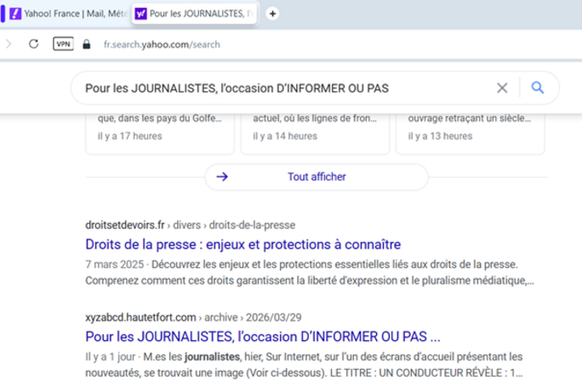Image resolution: width=582 pixels, height=392 pixels.
Task: Clear the search query with the X
Action: (x=502, y=88)
